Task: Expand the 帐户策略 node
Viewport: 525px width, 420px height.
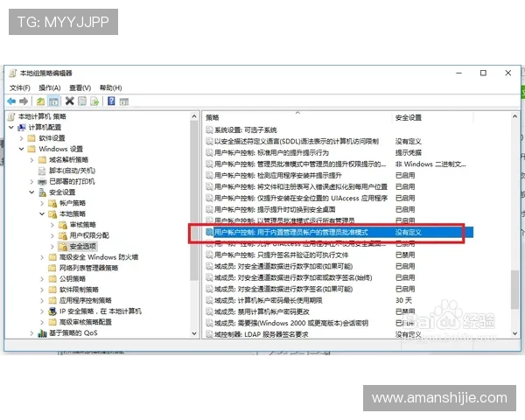Action: click(x=42, y=203)
